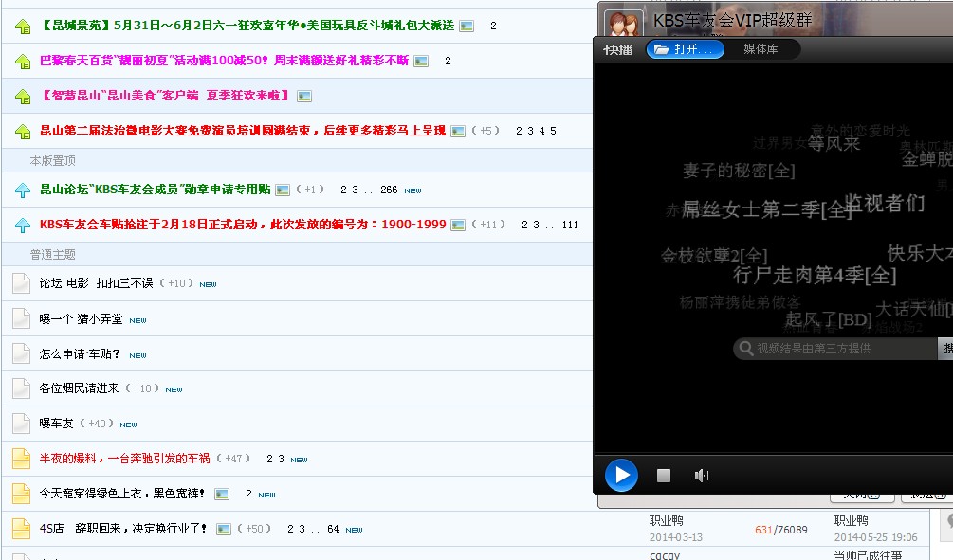Open thread 【智慧昆山"昆山美食"客户端 夏季狂欢来啦】
Image resolution: width=953 pixels, height=560 pixels.
(166, 96)
